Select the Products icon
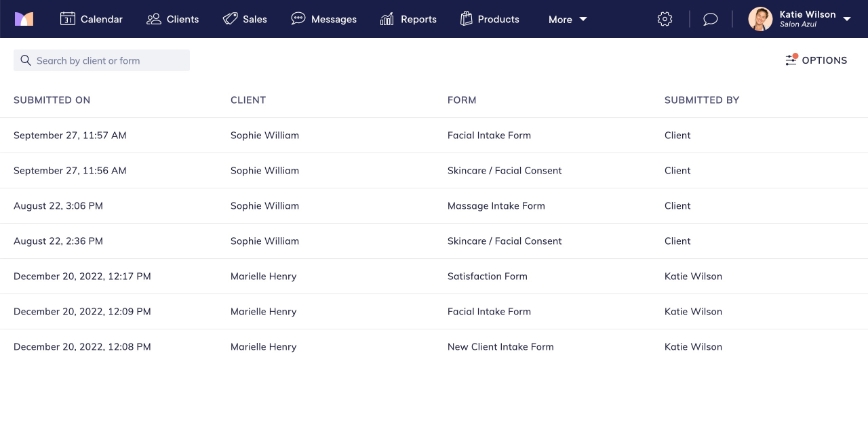Image resolution: width=868 pixels, height=427 pixels. [x=466, y=19]
